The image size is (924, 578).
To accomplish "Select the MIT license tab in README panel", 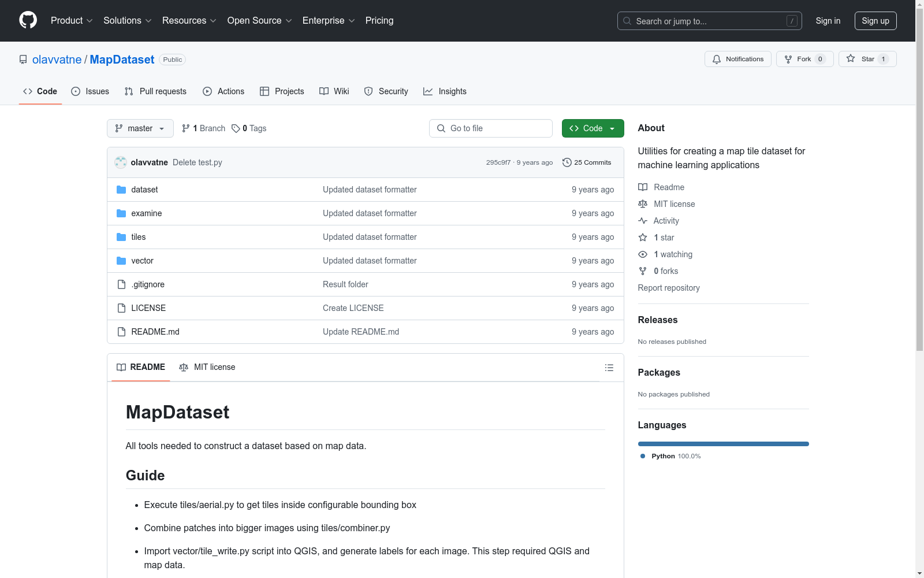I will tap(207, 367).
